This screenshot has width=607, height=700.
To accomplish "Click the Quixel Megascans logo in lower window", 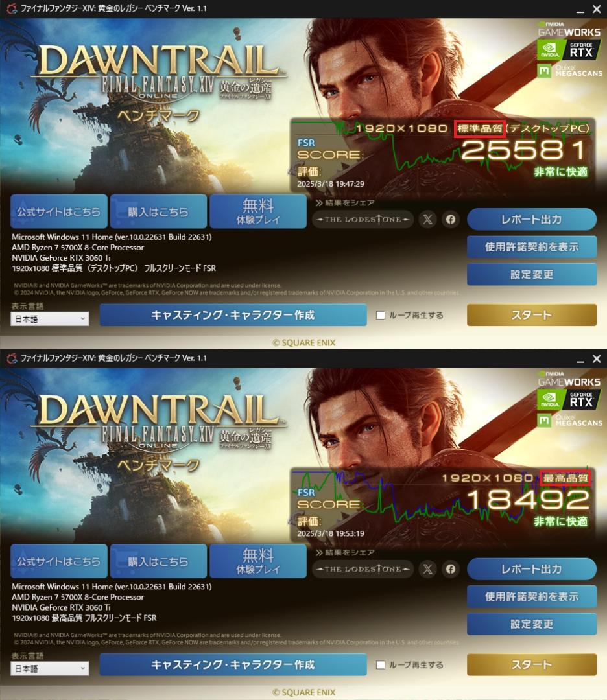I will [x=569, y=420].
